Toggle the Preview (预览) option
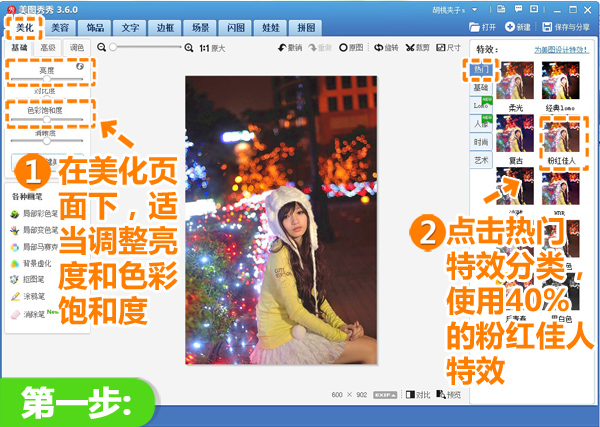 pos(449,395)
